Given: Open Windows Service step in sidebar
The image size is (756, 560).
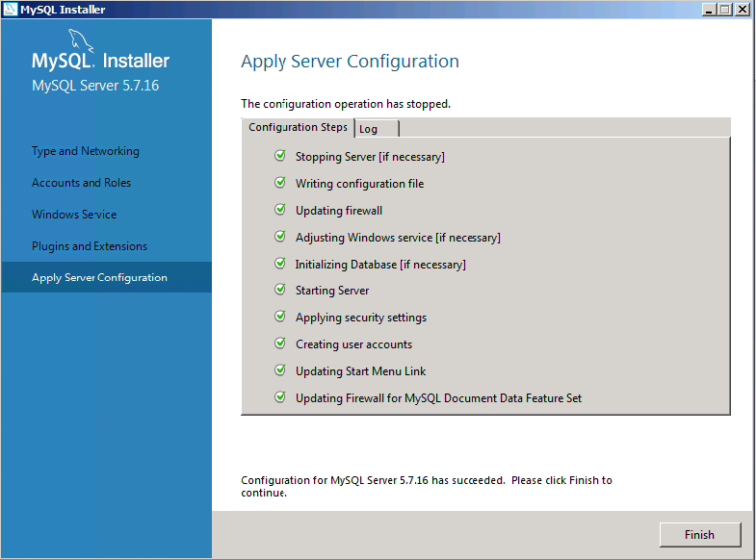Looking at the screenshot, I should (74, 215).
